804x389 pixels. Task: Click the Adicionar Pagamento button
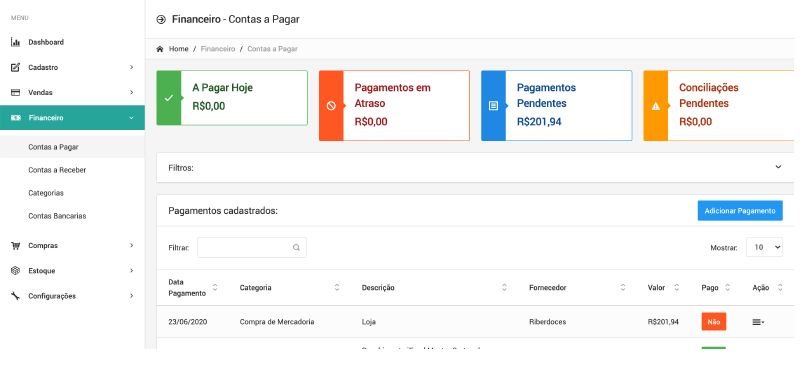point(740,211)
